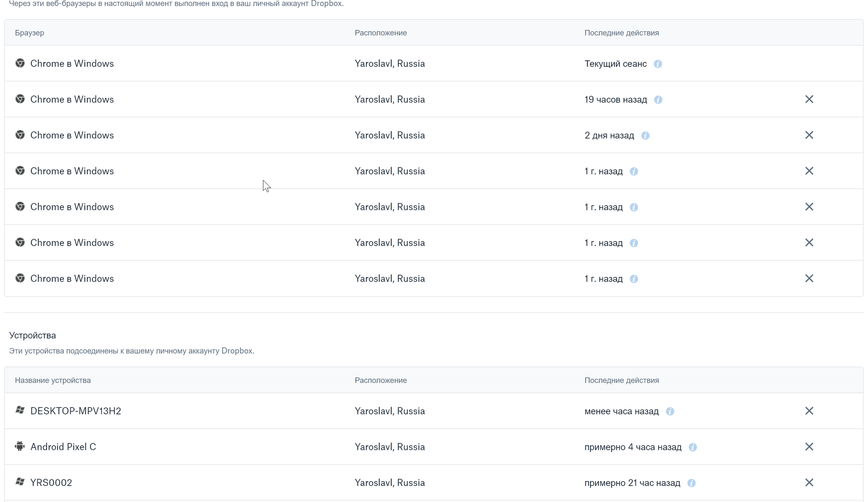Image resolution: width=868 pixels, height=502 pixels.
Task: Click info icon beside примерно 4 часа назад
Action: pos(693,447)
